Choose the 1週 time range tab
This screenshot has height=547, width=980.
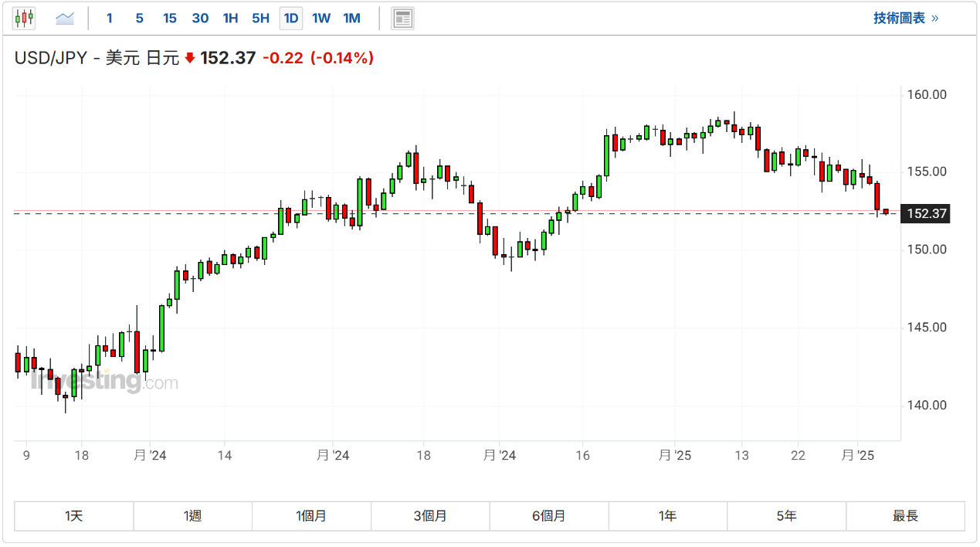click(x=193, y=516)
